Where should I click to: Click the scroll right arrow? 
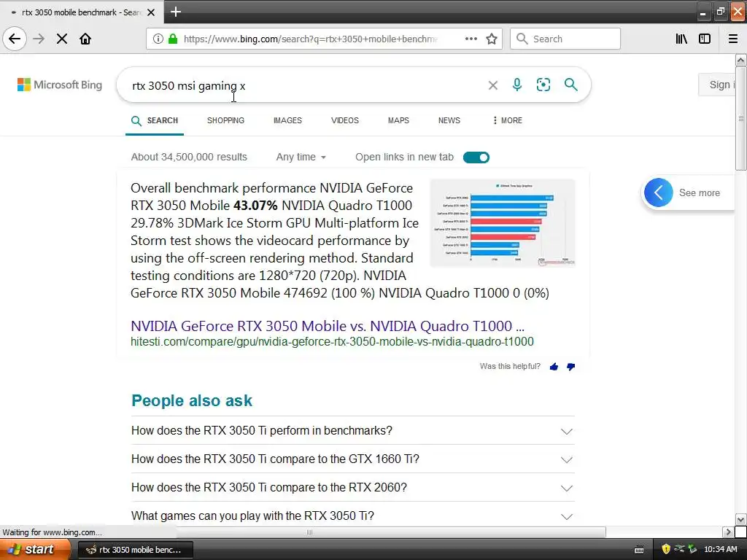pos(728,532)
